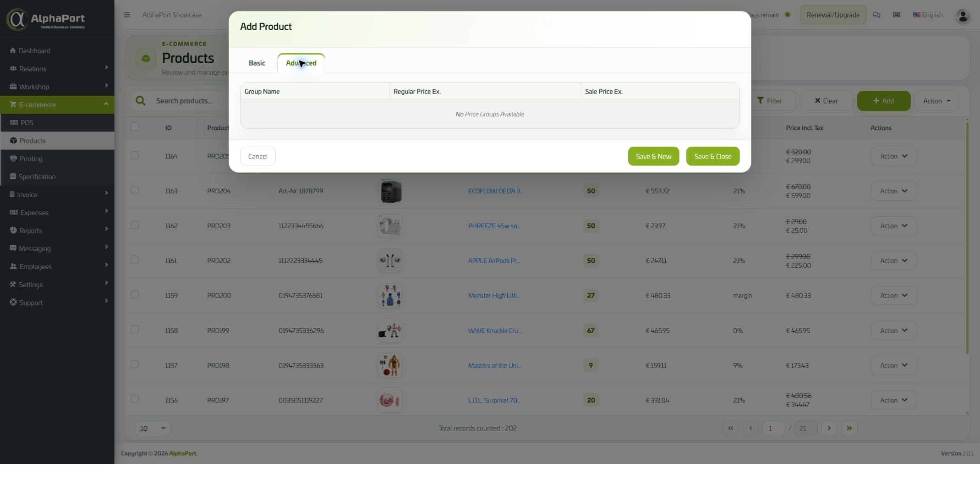Click the search magnifier icon

click(141, 101)
